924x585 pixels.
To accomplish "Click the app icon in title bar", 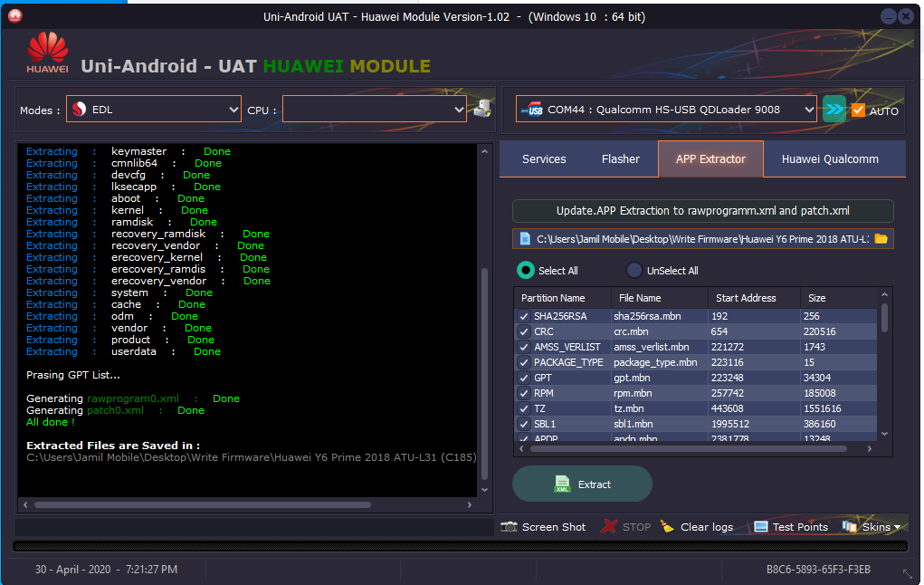I will tap(15, 16).
